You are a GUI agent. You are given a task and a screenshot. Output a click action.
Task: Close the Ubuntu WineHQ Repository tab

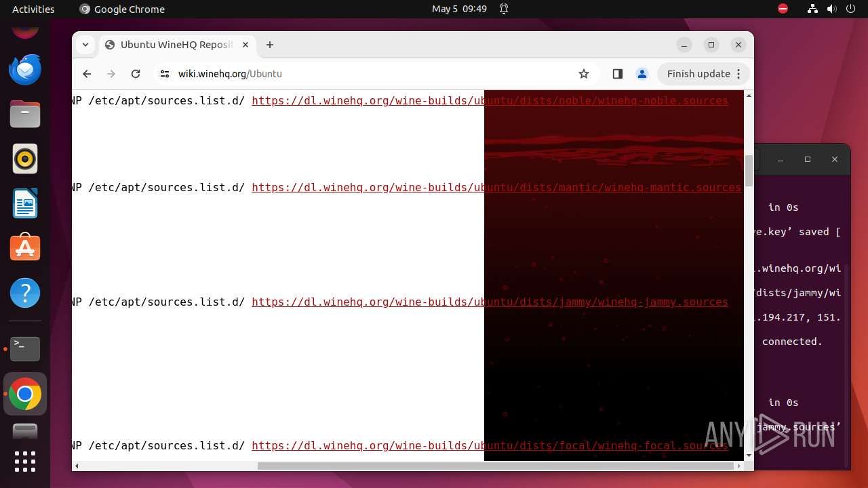[245, 45]
